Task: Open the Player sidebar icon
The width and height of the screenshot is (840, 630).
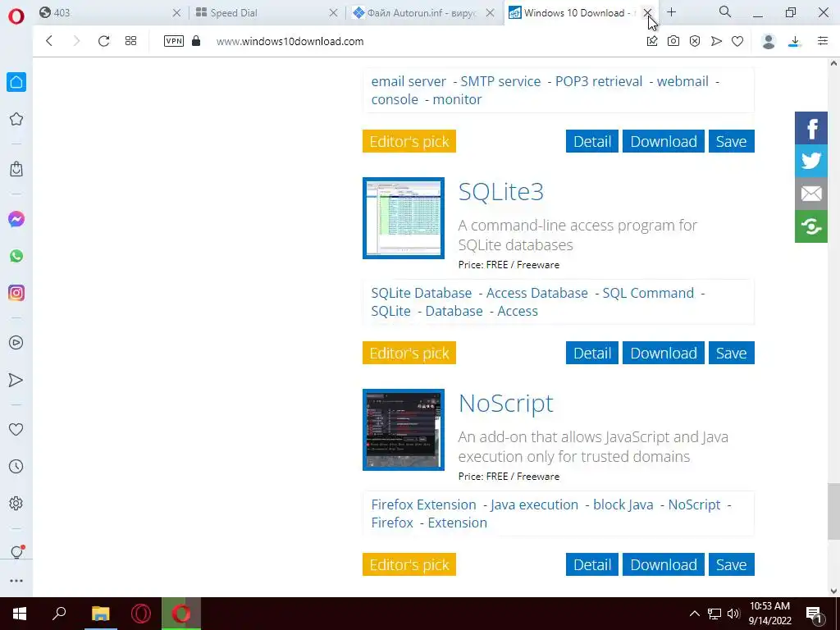Action: point(16,343)
